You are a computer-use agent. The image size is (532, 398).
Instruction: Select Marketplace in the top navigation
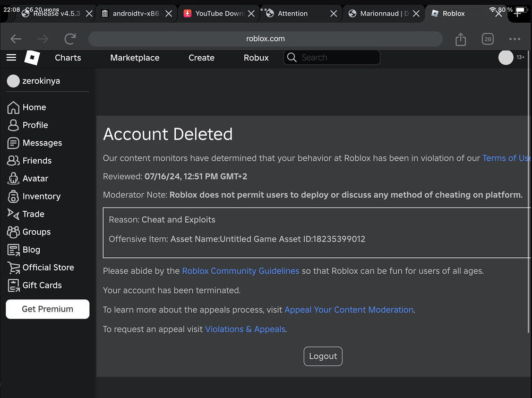tap(134, 57)
